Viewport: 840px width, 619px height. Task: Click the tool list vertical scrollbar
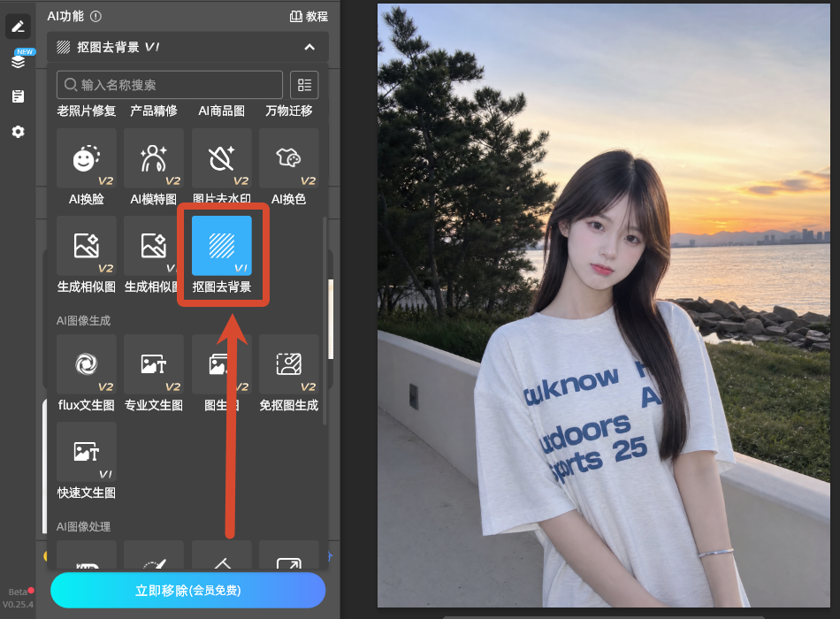(x=325, y=320)
